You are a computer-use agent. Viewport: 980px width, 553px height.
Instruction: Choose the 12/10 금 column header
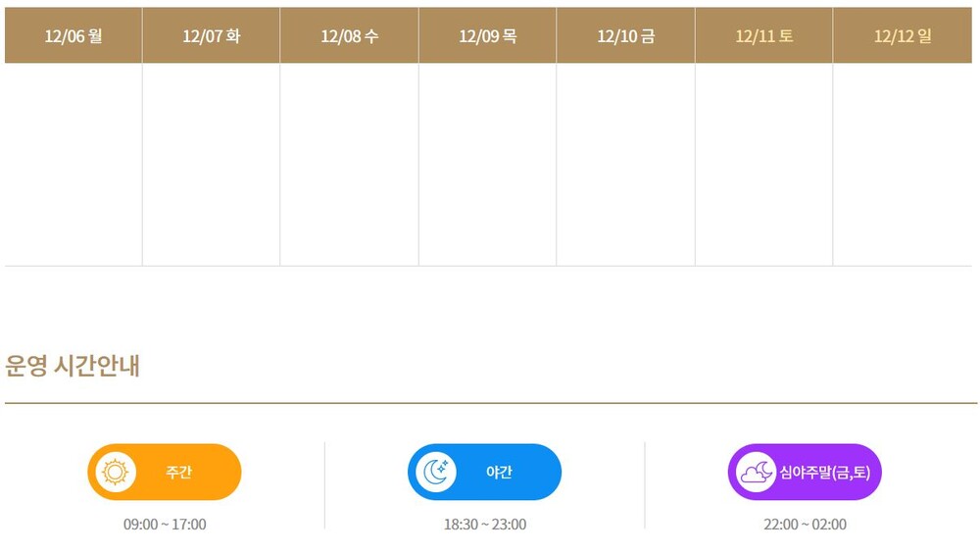click(x=625, y=35)
